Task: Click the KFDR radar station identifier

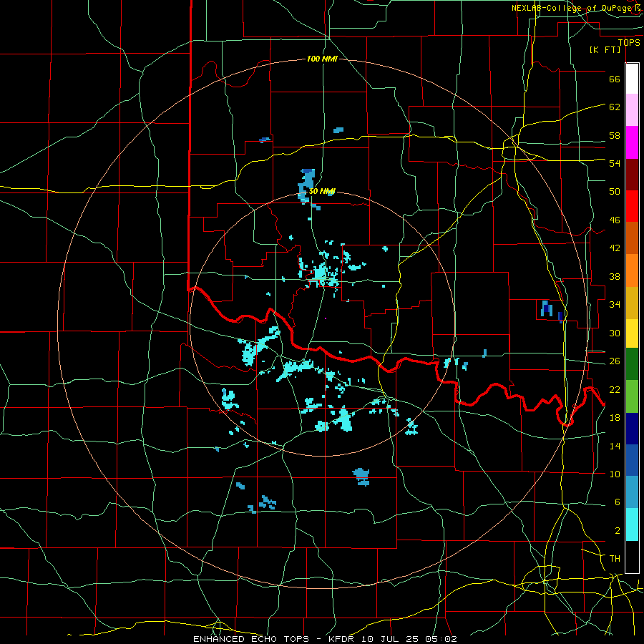Action: (341, 639)
